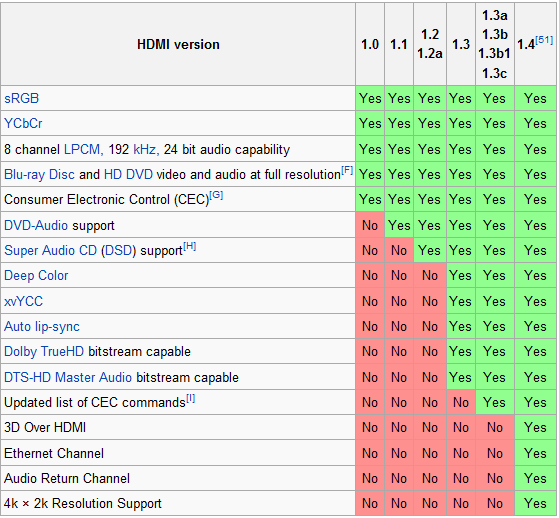
Task: Open the Blu-ray Disc link
Action: coord(39,174)
